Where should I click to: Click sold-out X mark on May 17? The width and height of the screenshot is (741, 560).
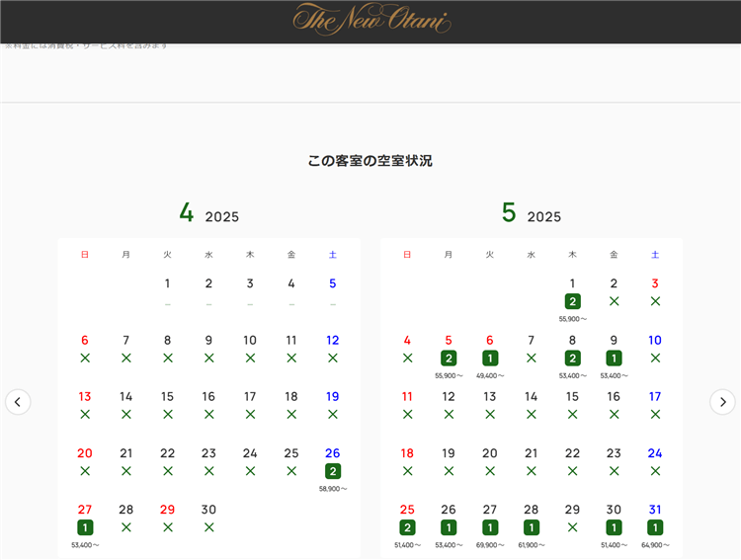pos(655,415)
